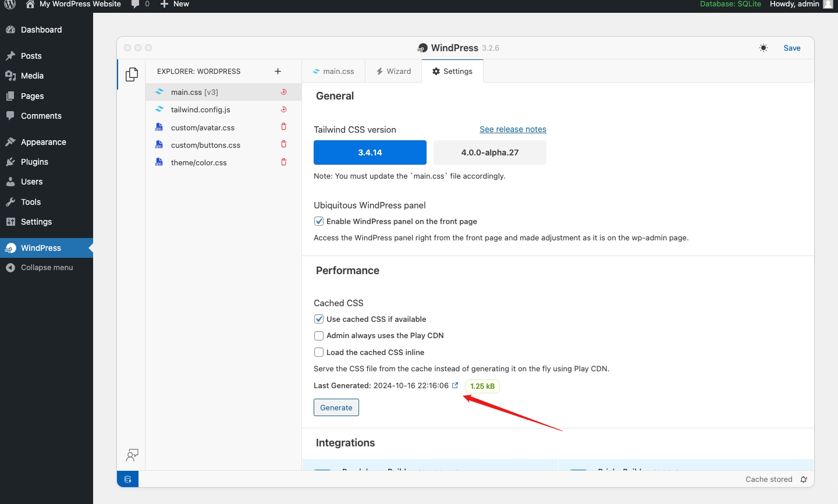Uncheck Use cached CSS if available
This screenshot has width=838, height=504.
(x=319, y=319)
